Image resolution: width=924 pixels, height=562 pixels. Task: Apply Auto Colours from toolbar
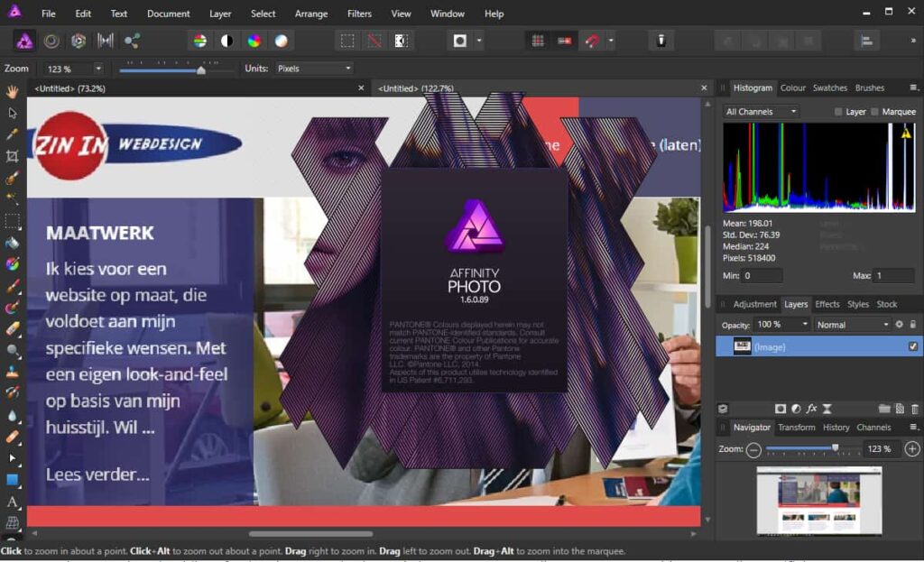pyautogui.click(x=254, y=41)
